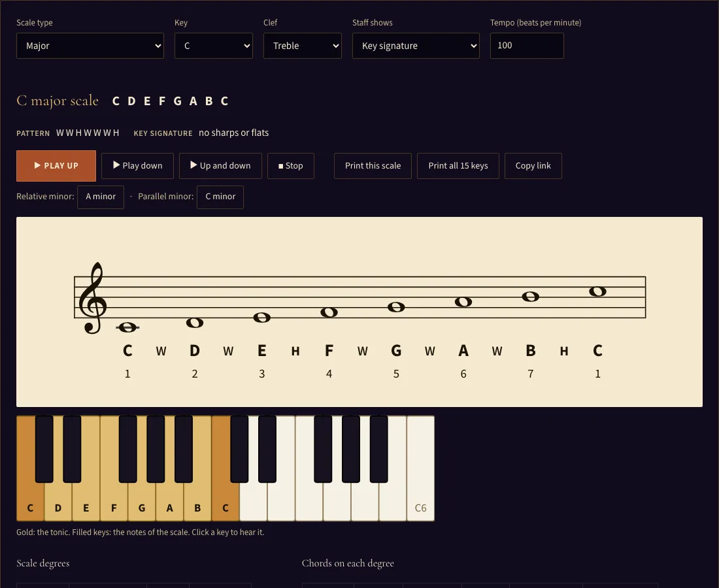Click the first black key after low C

click(x=44, y=449)
